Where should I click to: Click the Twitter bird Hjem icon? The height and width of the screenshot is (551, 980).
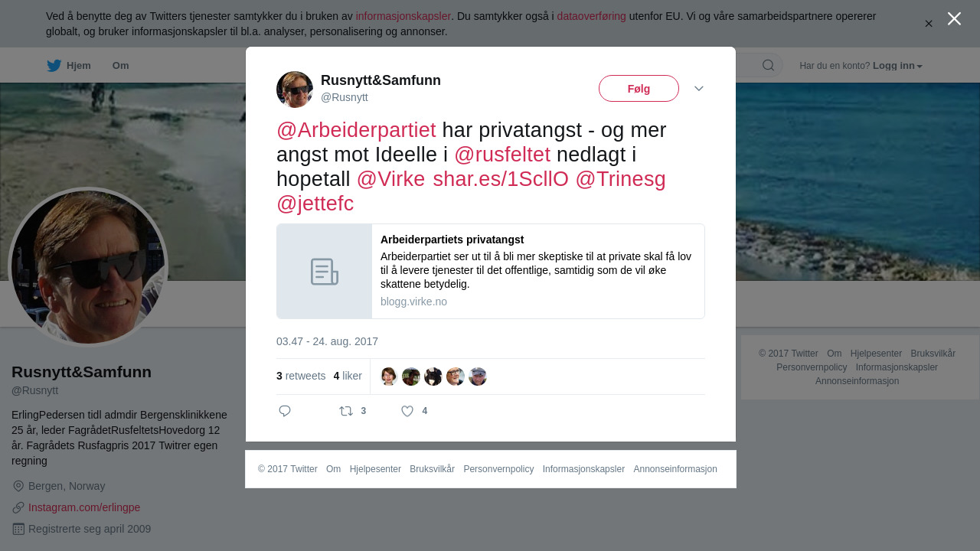[x=54, y=66]
